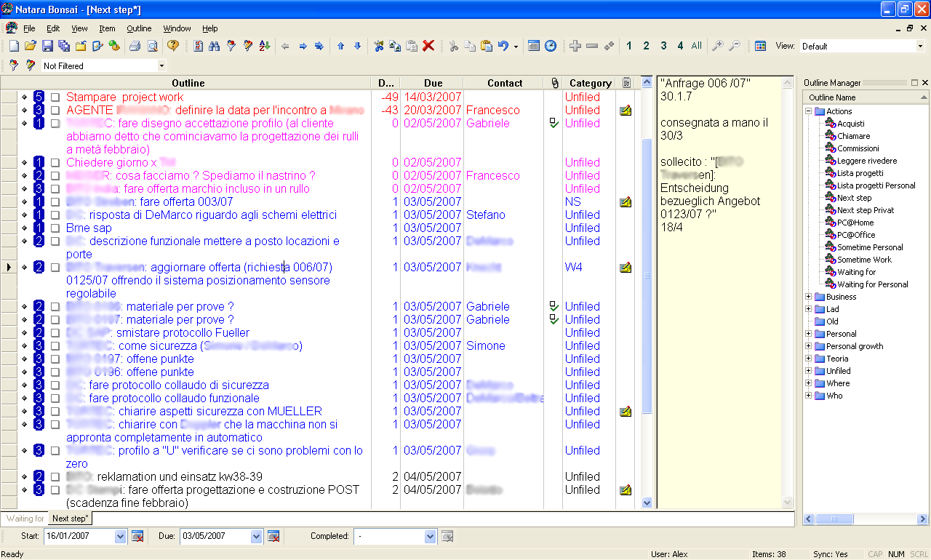This screenshot has height=560, width=931.
Task: Open the View 'Default' dropdown
Action: click(x=919, y=46)
